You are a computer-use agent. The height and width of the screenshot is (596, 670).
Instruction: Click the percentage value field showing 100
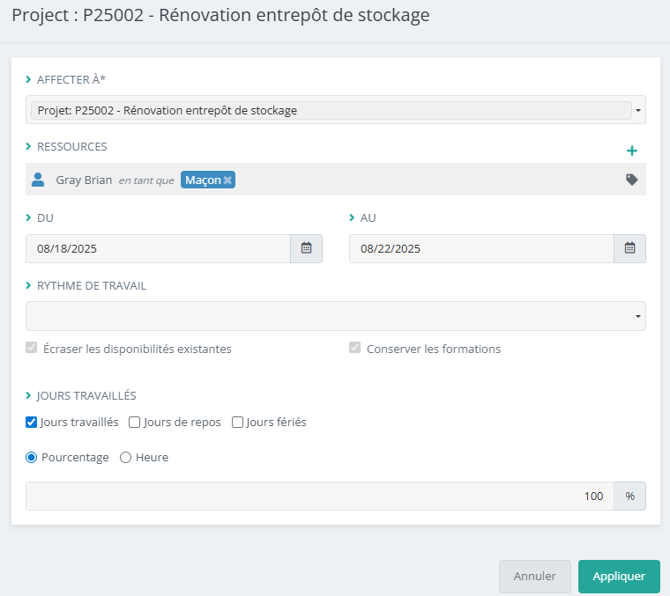coord(320,496)
